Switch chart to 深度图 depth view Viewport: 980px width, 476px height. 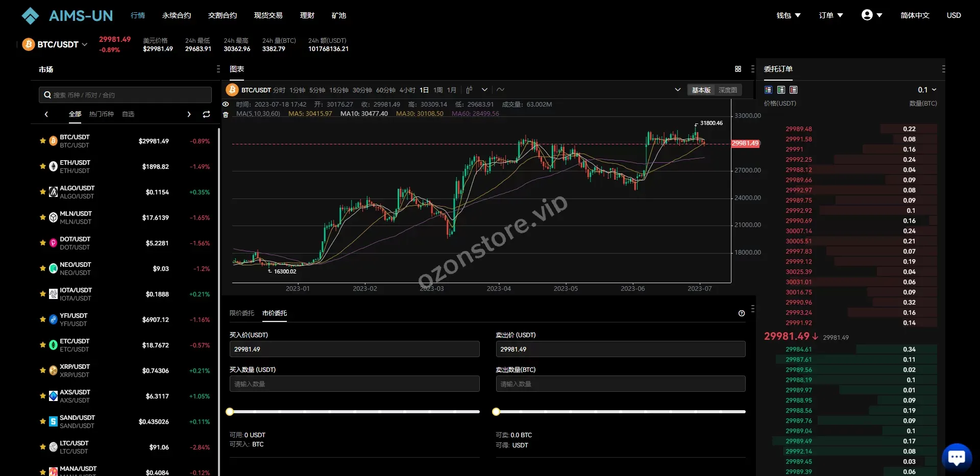click(x=727, y=90)
